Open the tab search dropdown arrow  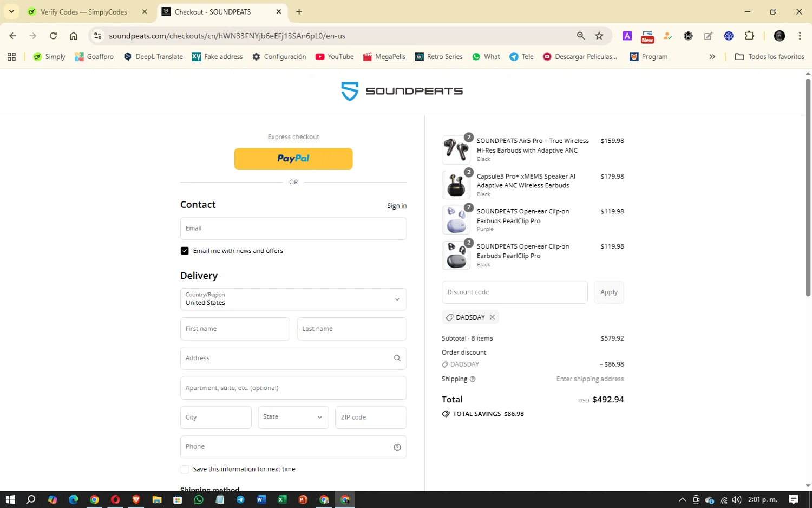11,11
